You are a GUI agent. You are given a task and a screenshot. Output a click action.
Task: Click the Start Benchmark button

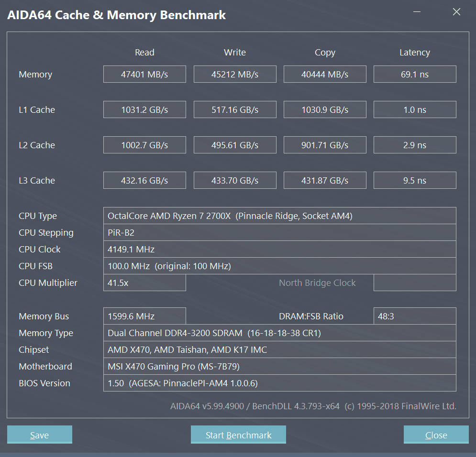[238, 435]
